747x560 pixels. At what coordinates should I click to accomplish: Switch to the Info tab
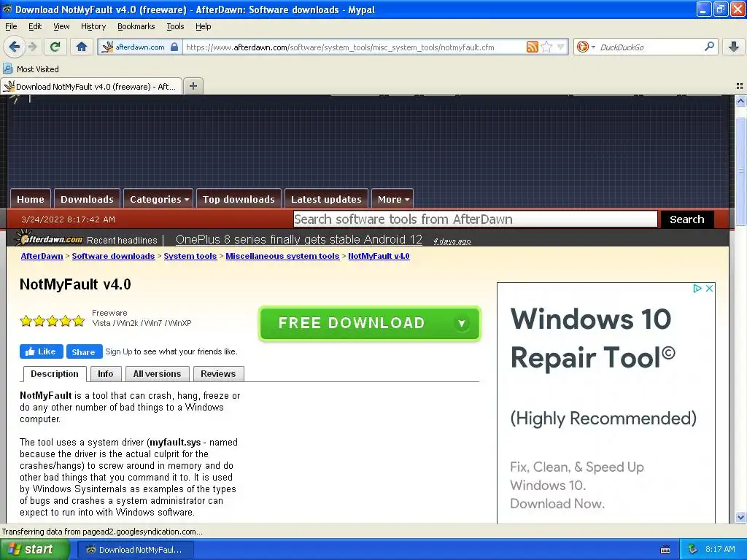[106, 374]
